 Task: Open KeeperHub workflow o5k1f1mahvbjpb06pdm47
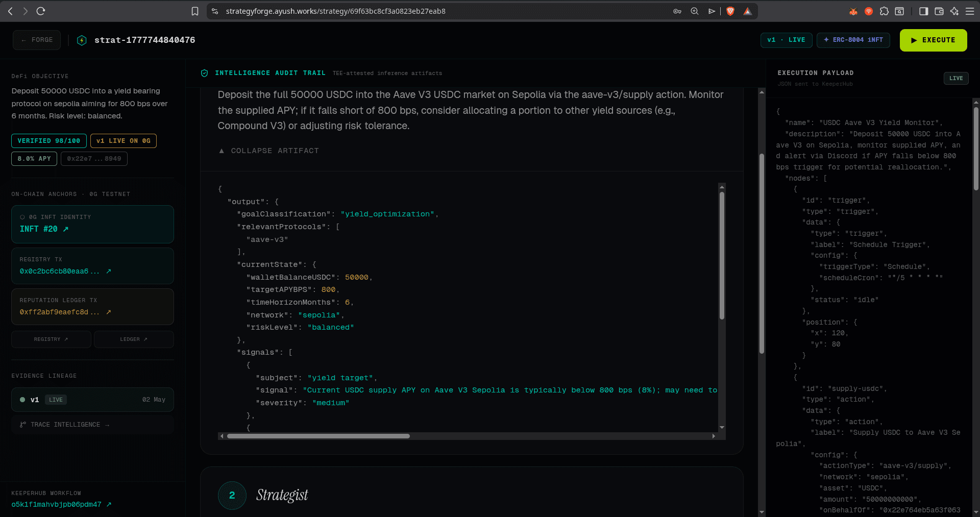click(56, 505)
